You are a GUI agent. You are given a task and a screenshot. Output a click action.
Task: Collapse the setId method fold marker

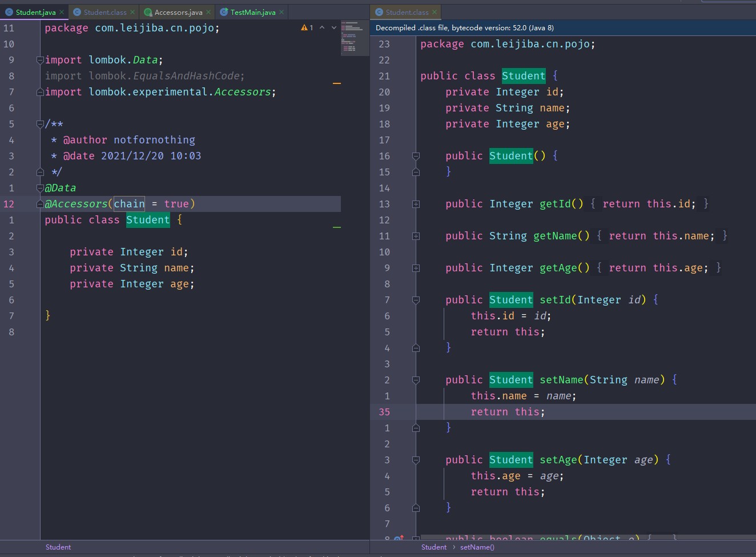coord(416,300)
